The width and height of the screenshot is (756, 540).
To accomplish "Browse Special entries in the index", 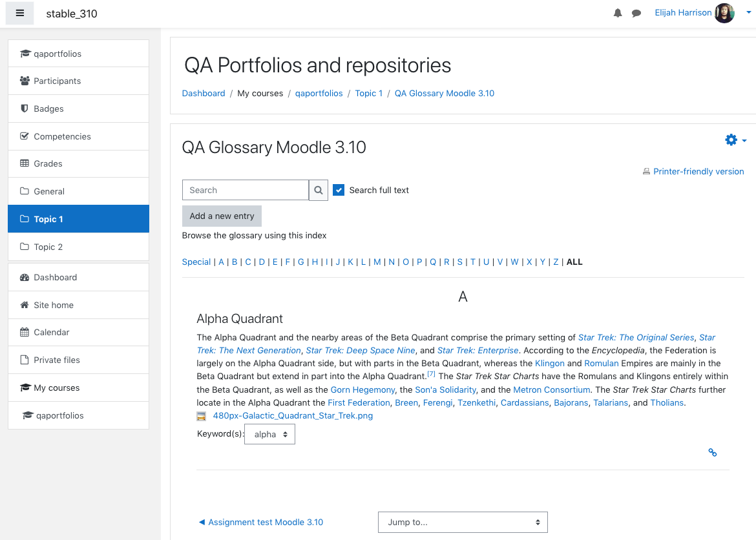I will [x=196, y=262].
